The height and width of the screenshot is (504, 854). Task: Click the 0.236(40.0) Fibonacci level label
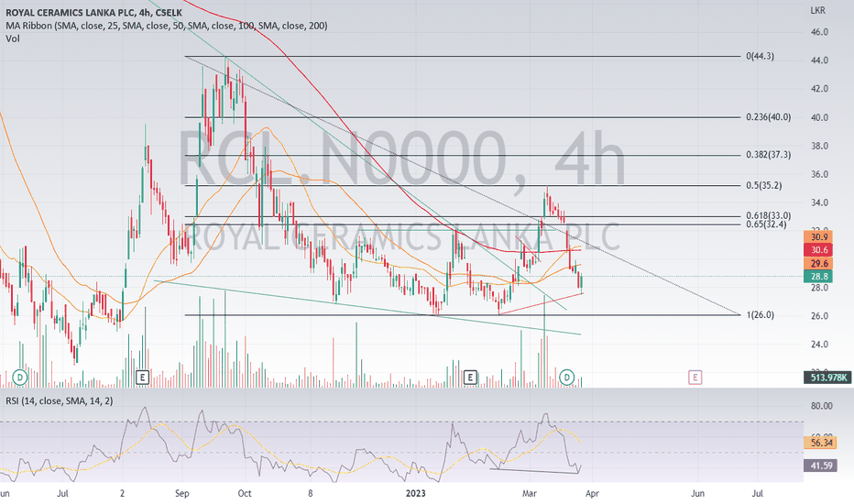tap(769, 117)
